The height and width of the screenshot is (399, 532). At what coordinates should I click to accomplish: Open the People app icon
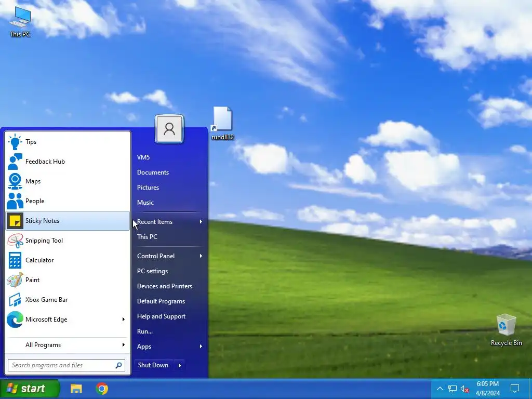(15, 201)
